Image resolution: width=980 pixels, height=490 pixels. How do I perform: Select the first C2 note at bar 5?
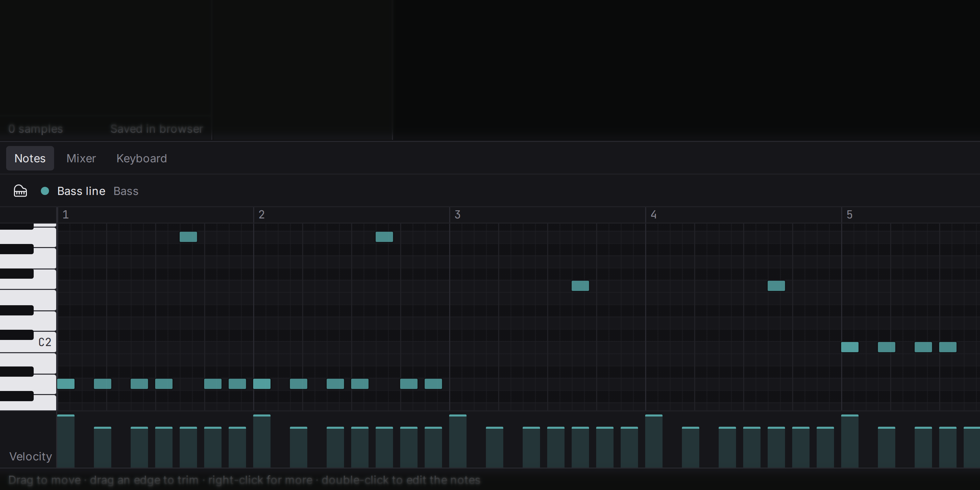click(850, 347)
